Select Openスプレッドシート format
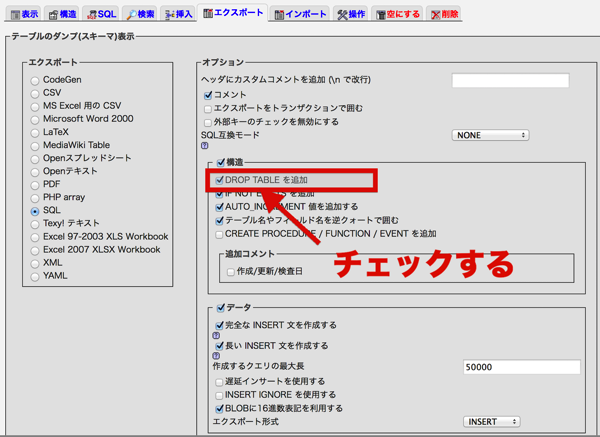The height and width of the screenshot is (437, 600). pos(35,159)
